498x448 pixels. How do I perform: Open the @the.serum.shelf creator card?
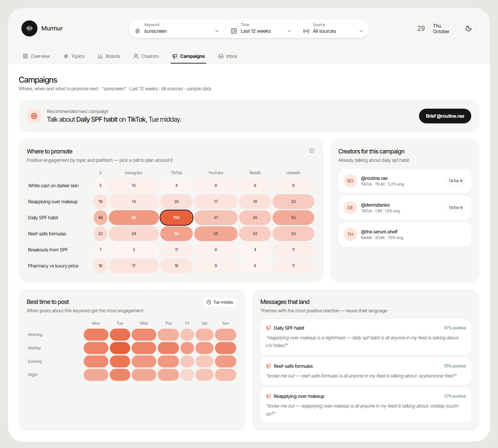coord(405,234)
